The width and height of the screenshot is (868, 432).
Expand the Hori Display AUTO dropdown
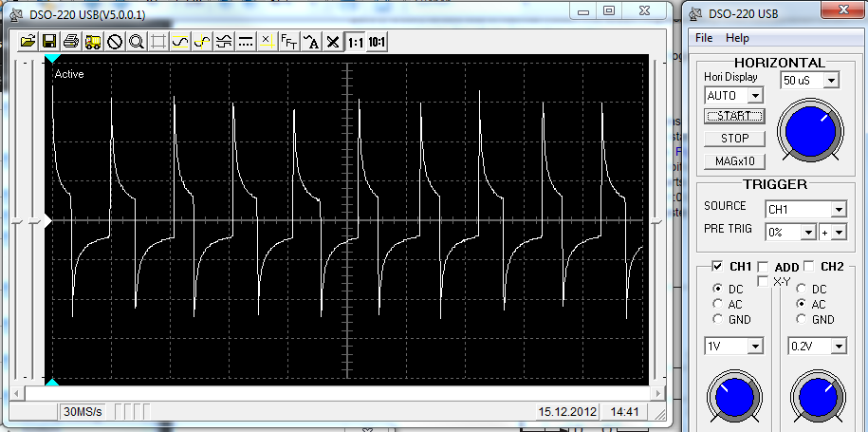pos(755,95)
